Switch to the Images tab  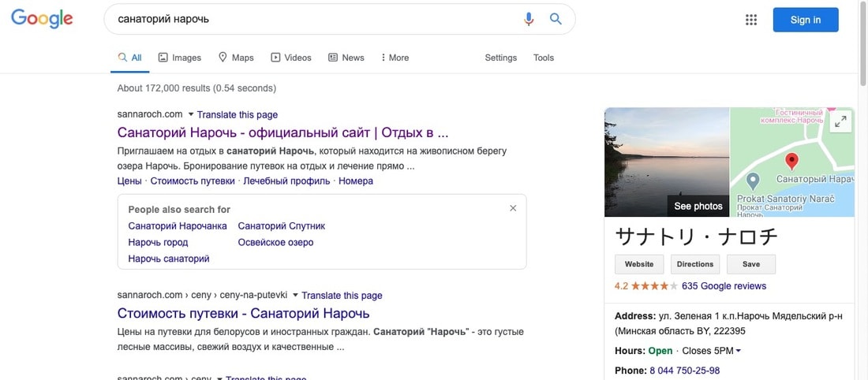point(180,58)
